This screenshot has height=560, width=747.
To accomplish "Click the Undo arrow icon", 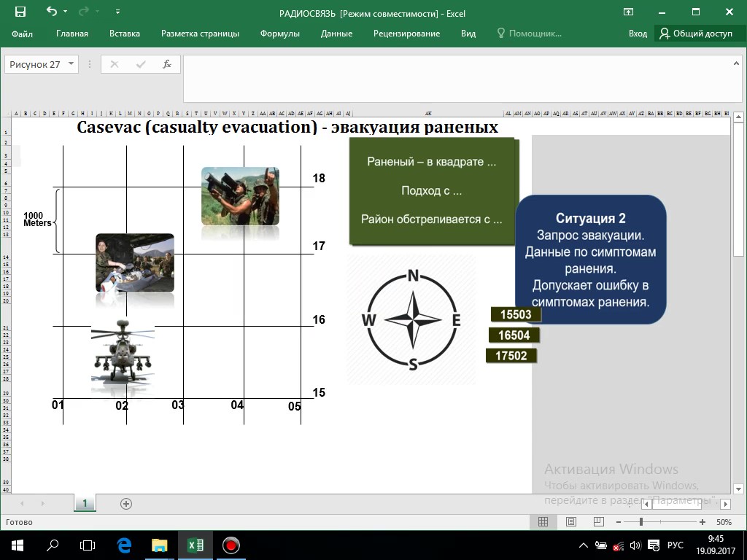I will [52, 12].
